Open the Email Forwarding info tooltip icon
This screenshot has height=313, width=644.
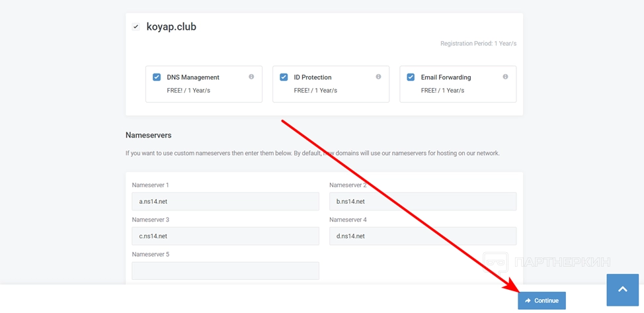pyautogui.click(x=505, y=77)
